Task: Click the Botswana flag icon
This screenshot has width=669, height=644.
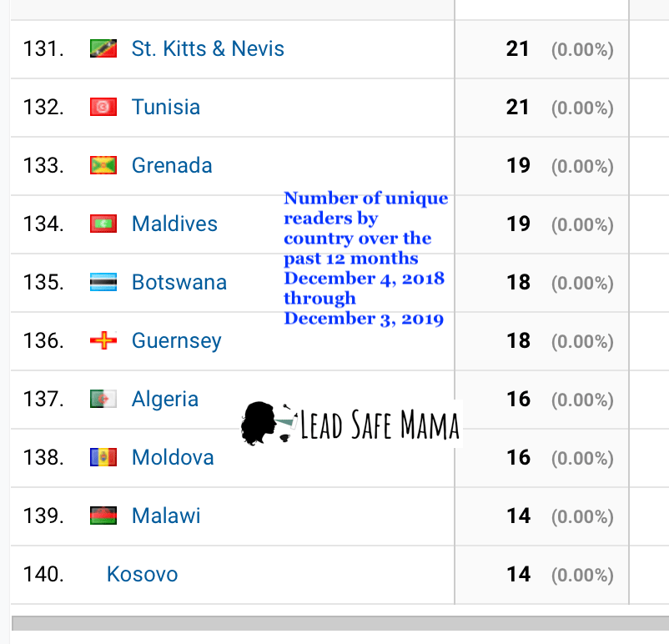Action: [103, 283]
